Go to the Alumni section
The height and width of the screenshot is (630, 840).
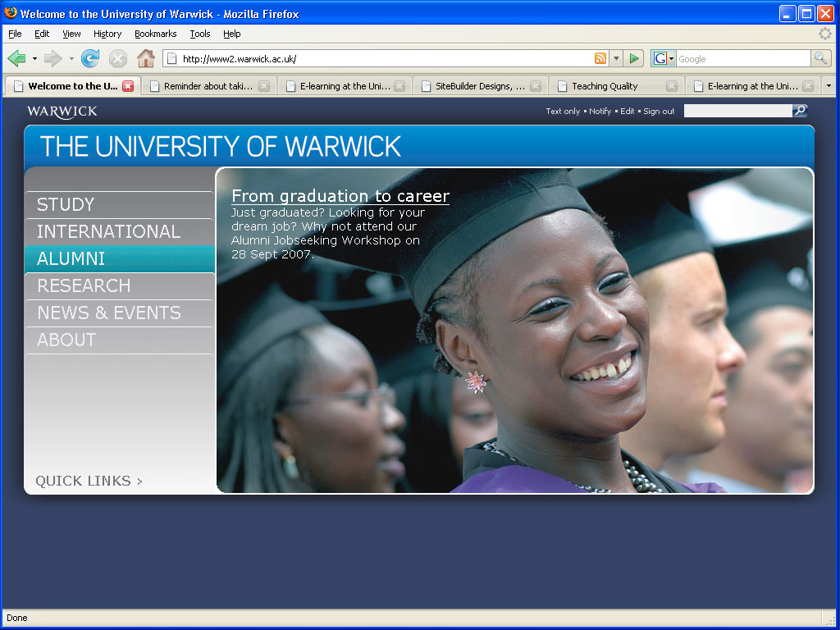[71, 258]
